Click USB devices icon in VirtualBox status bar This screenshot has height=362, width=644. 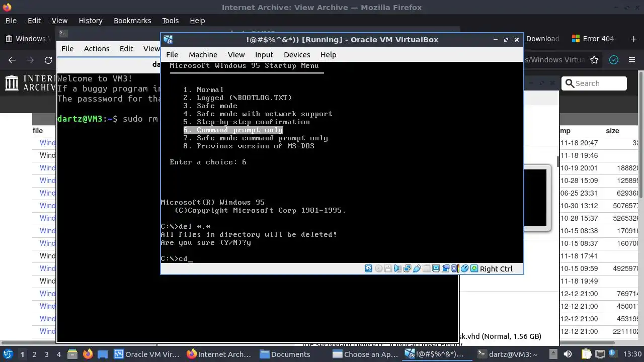pos(417,268)
